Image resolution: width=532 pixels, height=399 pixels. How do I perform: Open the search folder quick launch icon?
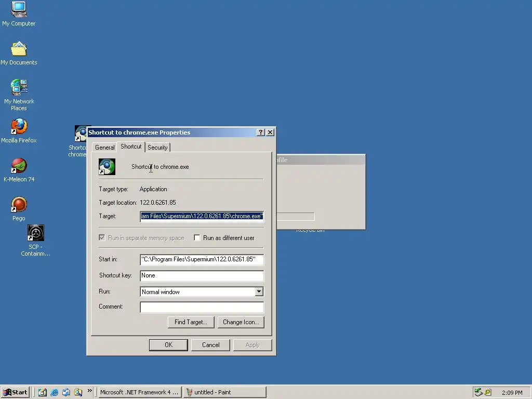(x=78, y=392)
